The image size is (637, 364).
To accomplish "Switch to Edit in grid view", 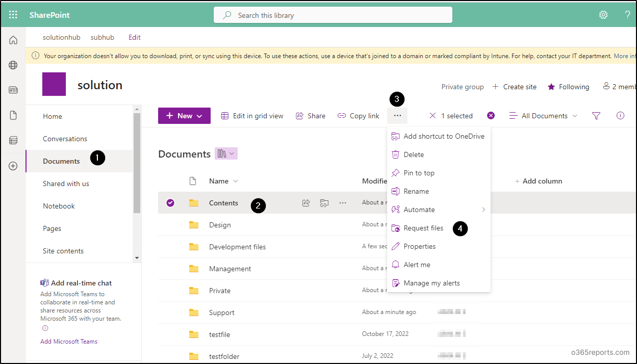I will click(252, 116).
